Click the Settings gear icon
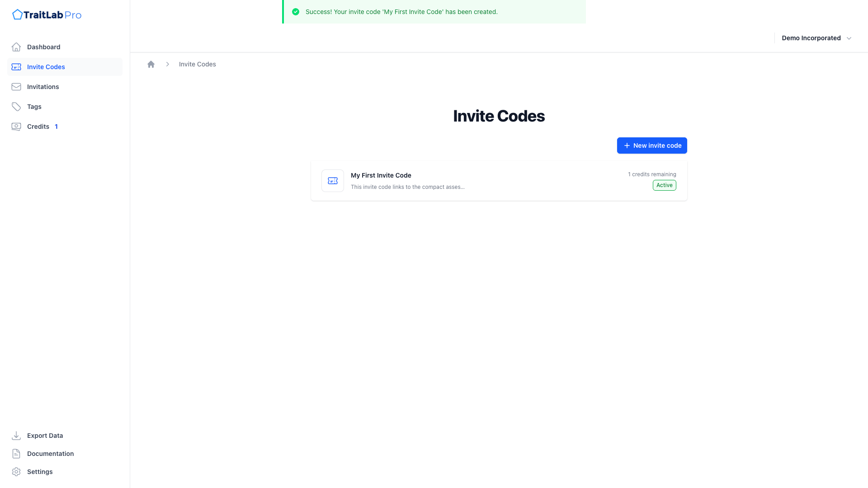868x488 pixels. pos(16,472)
